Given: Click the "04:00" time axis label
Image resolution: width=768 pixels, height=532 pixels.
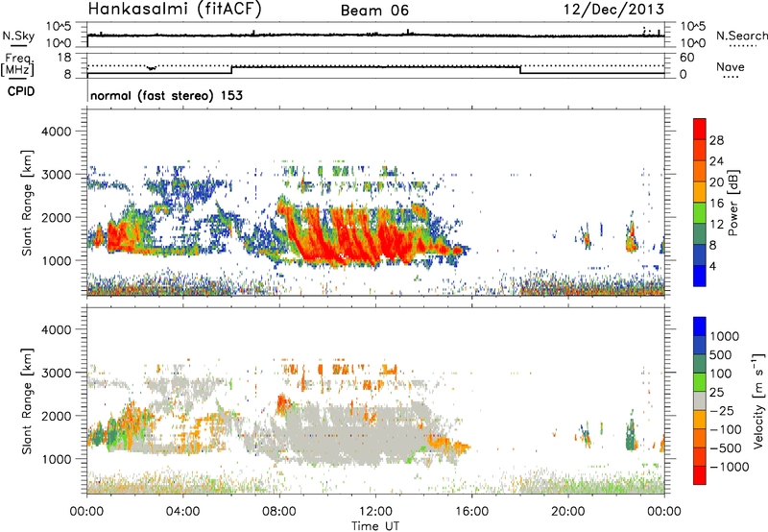Looking at the screenshot, I should (x=182, y=512).
